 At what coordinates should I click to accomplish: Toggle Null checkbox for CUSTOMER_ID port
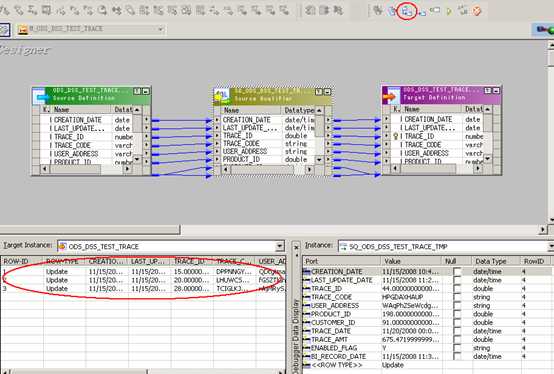(458, 322)
